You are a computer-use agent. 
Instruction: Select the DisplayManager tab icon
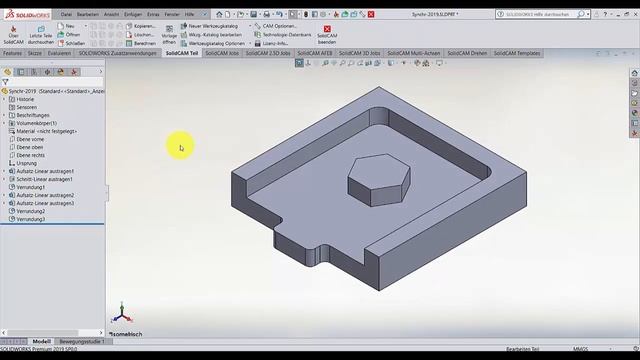(x=61, y=72)
